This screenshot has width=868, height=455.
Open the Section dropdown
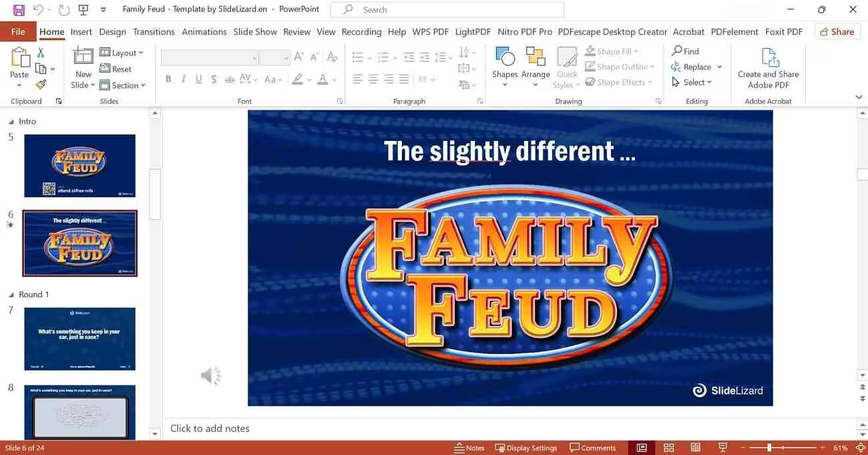point(123,85)
